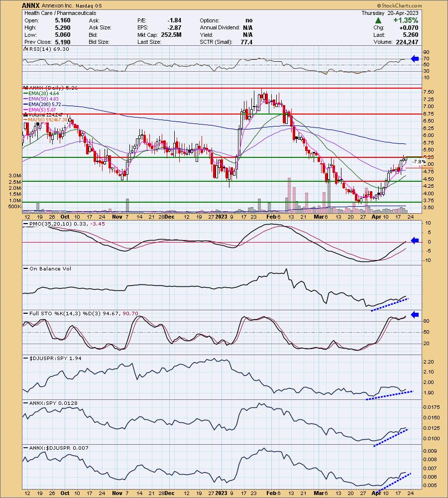Click the Volume value 224,247 in header

pos(407,42)
